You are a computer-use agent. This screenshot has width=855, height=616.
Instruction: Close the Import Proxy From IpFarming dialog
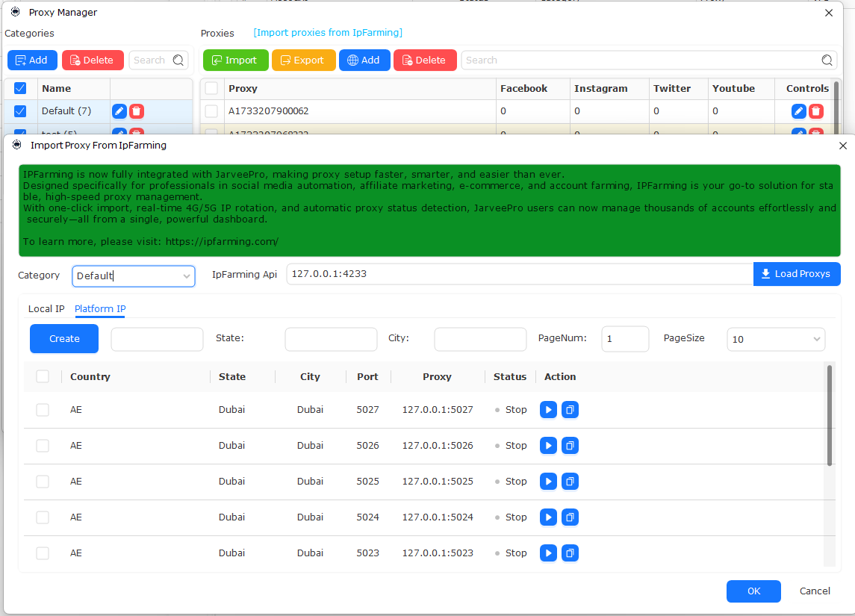point(843,146)
